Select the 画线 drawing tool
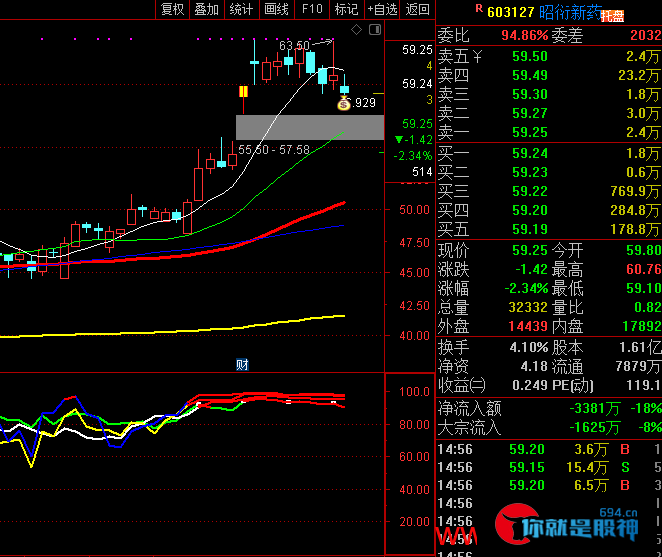This screenshot has height=557, width=662. pyautogui.click(x=276, y=9)
